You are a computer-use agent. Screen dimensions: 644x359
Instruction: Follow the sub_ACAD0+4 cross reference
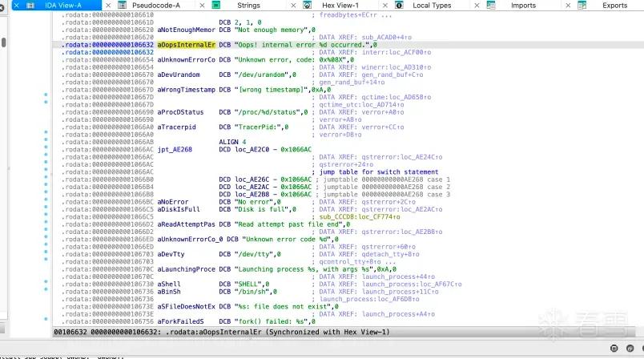(387, 38)
